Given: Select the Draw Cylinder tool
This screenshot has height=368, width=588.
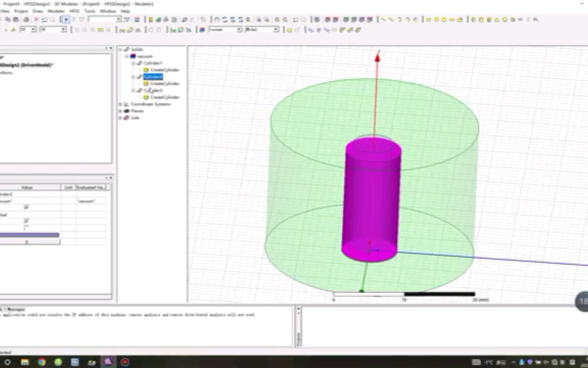Looking at the screenshot, I should [481, 20].
